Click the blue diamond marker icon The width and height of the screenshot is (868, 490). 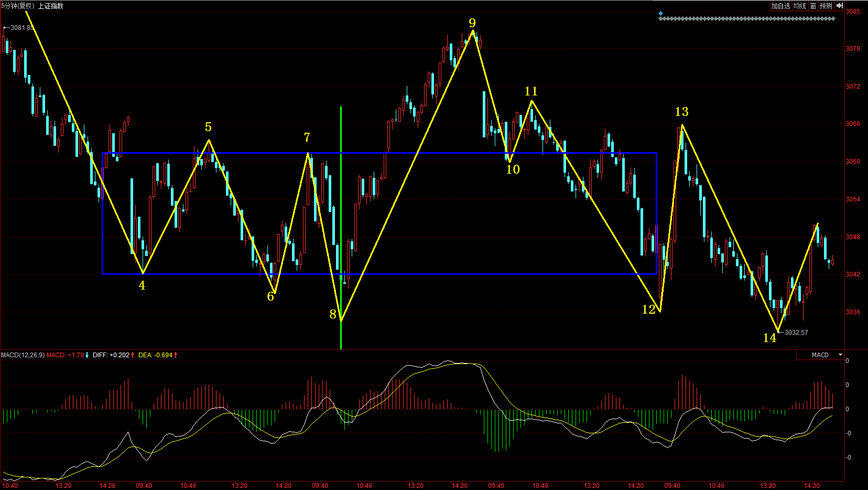tap(660, 14)
